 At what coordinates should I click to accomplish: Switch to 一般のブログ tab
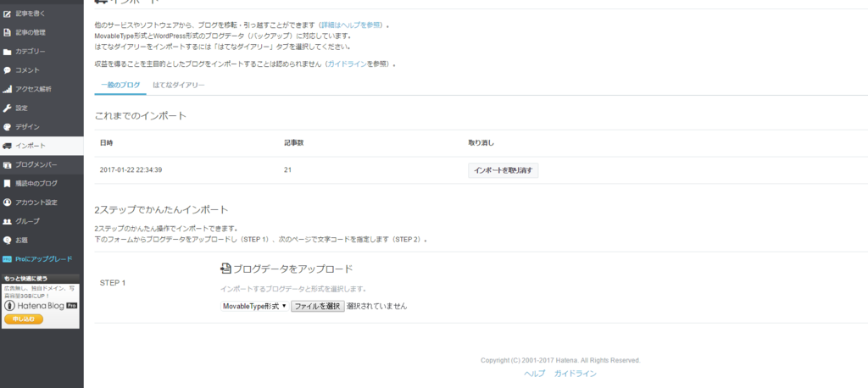pyautogui.click(x=120, y=86)
